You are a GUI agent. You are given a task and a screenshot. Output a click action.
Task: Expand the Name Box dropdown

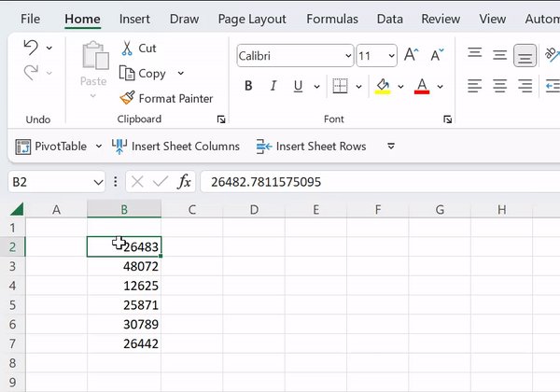tap(98, 182)
